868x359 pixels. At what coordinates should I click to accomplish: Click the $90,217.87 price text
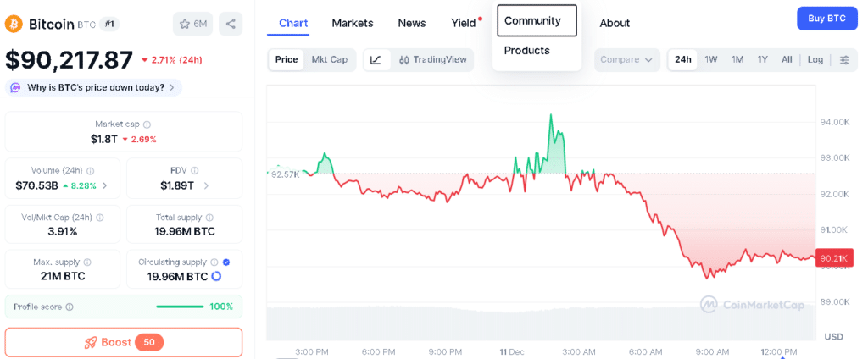(x=70, y=60)
